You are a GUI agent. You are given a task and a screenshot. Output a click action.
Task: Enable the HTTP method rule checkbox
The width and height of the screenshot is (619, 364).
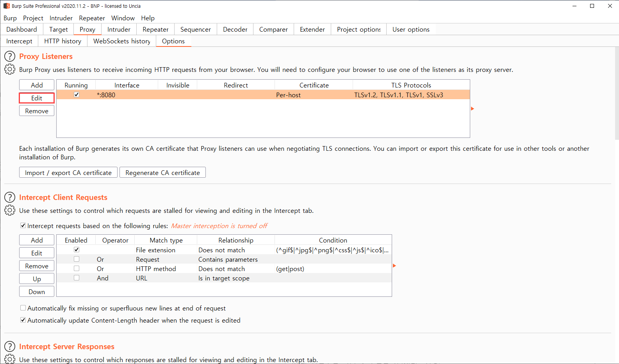(x=77, y=268)
